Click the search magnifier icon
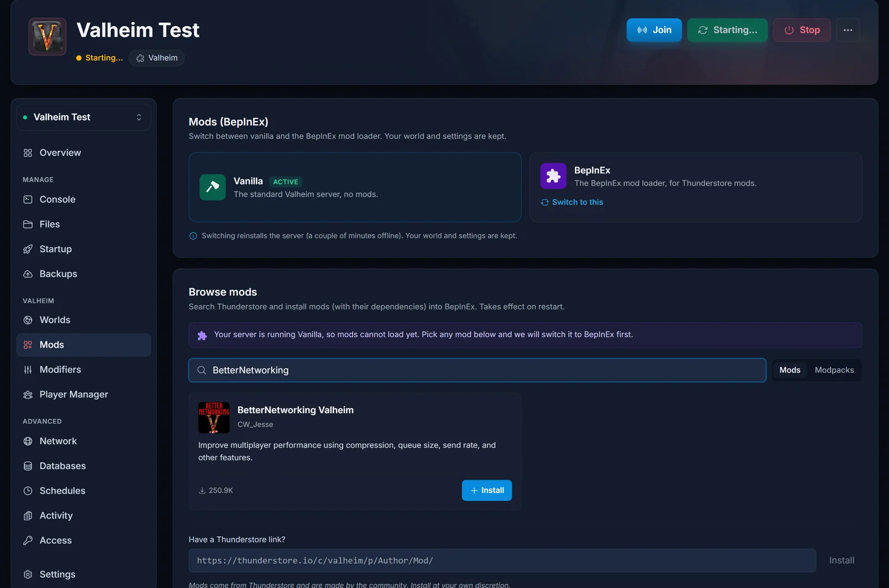889x588 pixels. (x=202, y=370)
